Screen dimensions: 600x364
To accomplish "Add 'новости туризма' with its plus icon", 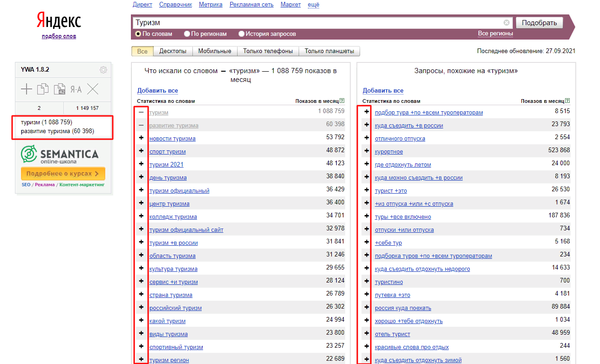I will click(141, 139).
